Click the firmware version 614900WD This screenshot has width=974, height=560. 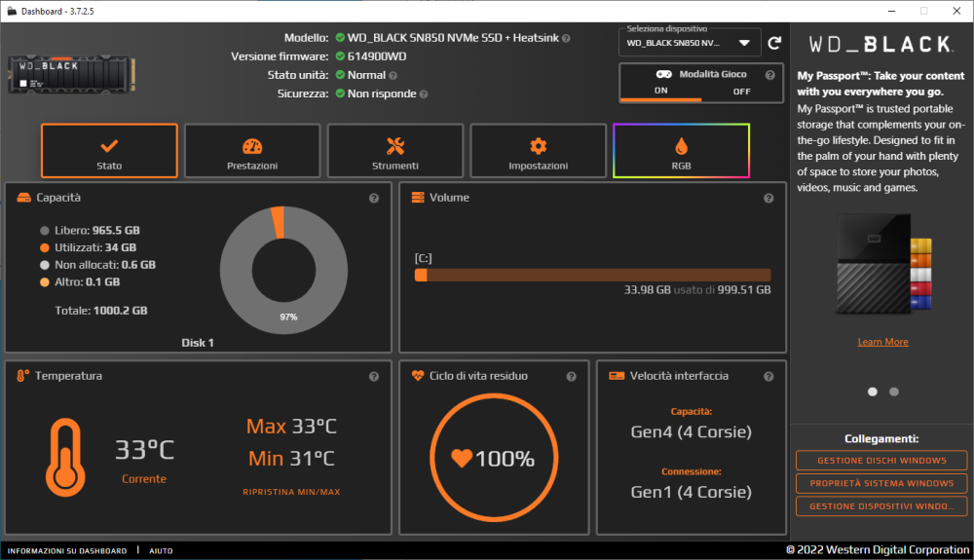(x=377, y=56)
